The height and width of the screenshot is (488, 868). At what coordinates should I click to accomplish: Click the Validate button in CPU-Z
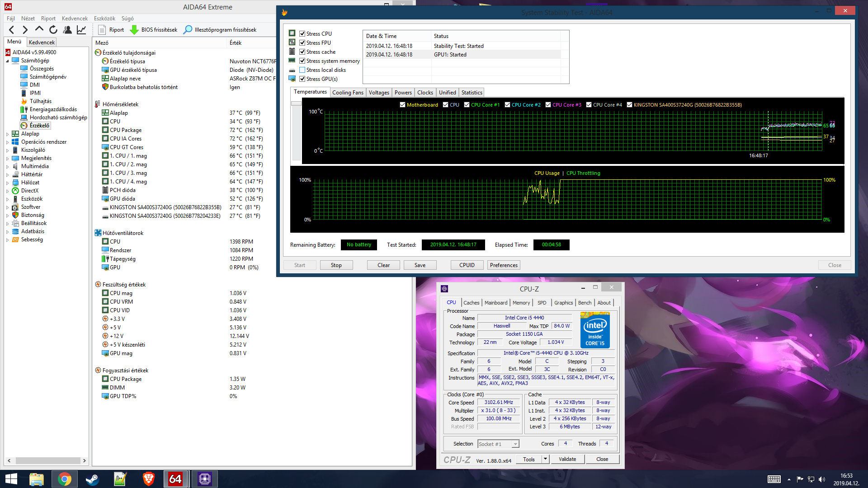[x=567, y=459]
